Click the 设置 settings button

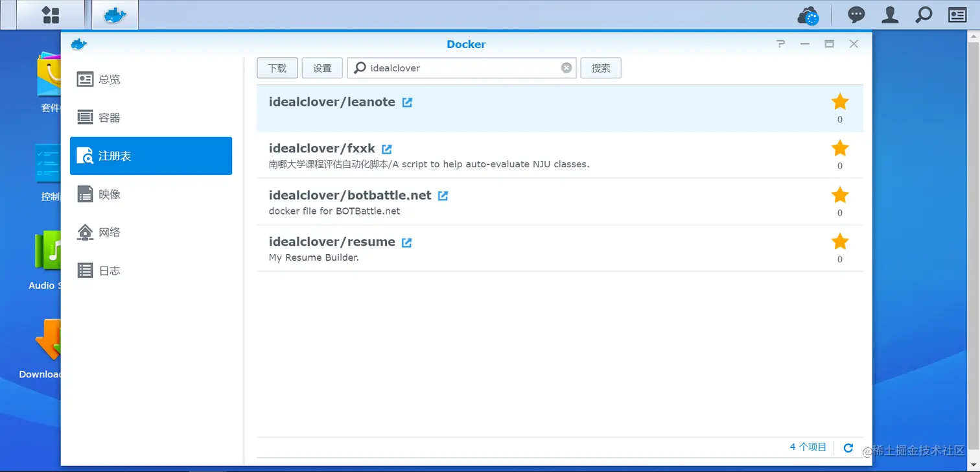(x=322, y=68)
